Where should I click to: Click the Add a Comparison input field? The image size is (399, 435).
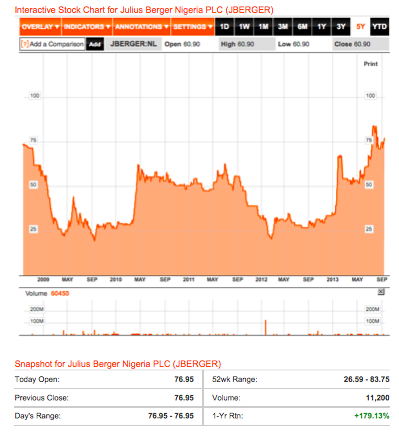point(52,44)
